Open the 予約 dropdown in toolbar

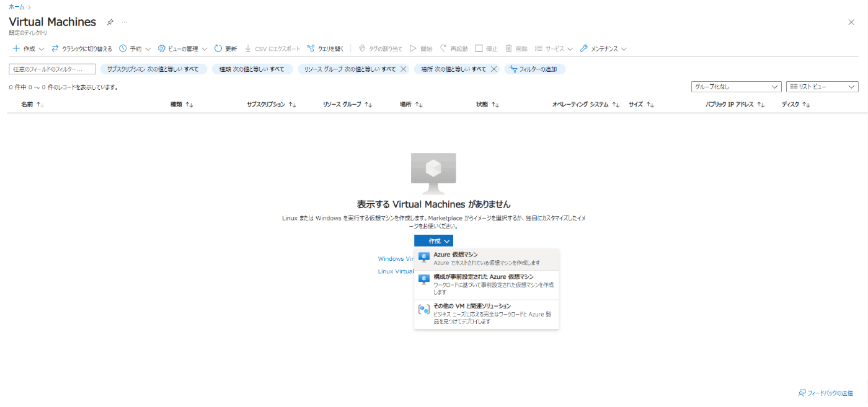coord(135,48)
